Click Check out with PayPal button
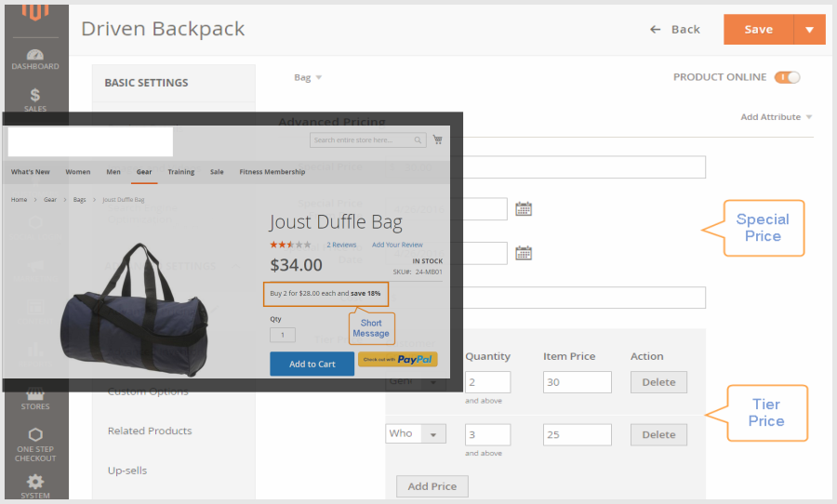Image resolution: width=837 pixels, height=504 pixels. point(398,359)
